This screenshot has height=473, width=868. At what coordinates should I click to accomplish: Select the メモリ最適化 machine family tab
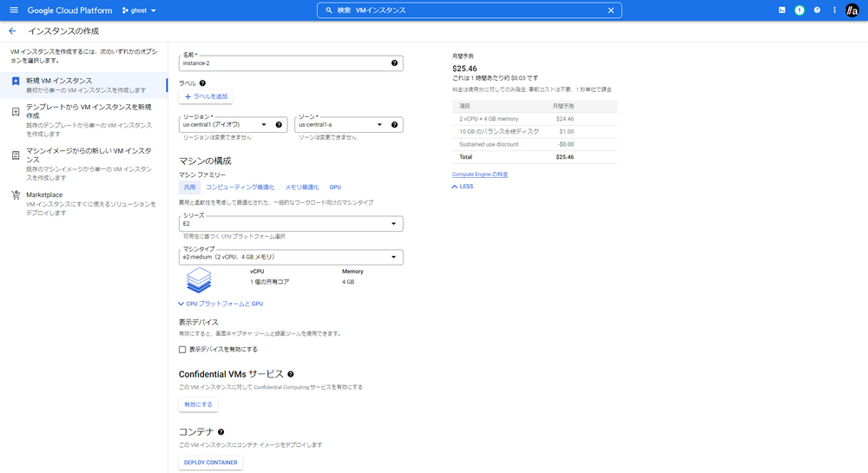click(x=301, y=187)
